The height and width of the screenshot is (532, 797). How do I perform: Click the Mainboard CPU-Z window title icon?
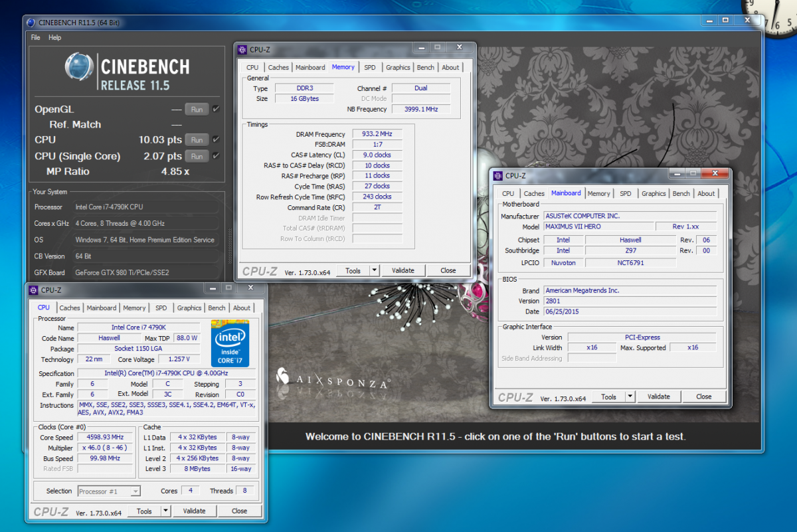(498, 175)
